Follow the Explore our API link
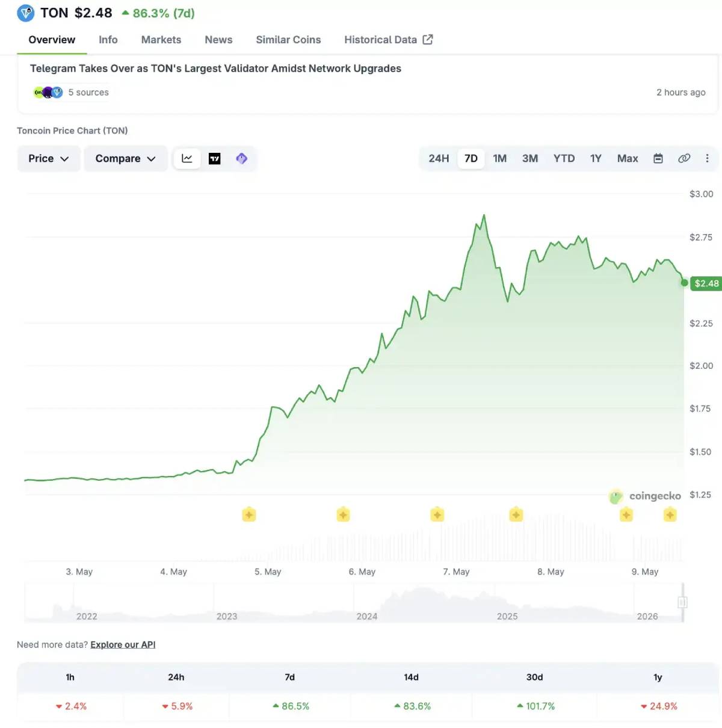This screenshot has width=722, height=728. (123, 644)
